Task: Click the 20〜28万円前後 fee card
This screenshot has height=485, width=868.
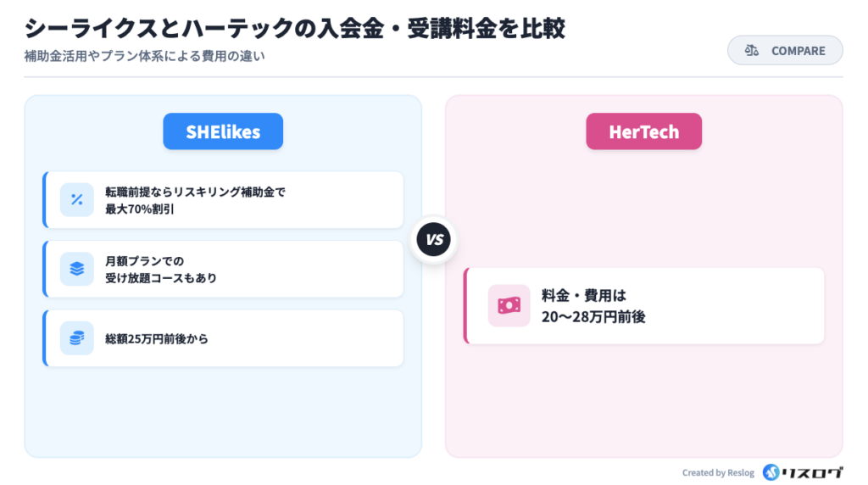Action: pyautogui.click(x=644, y=306)
